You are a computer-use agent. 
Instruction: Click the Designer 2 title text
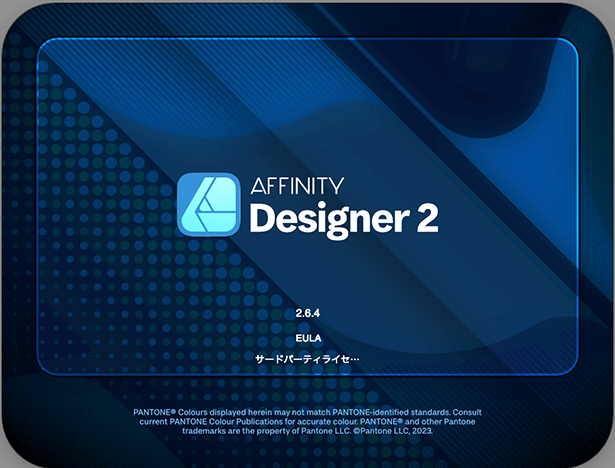[343, 218]
